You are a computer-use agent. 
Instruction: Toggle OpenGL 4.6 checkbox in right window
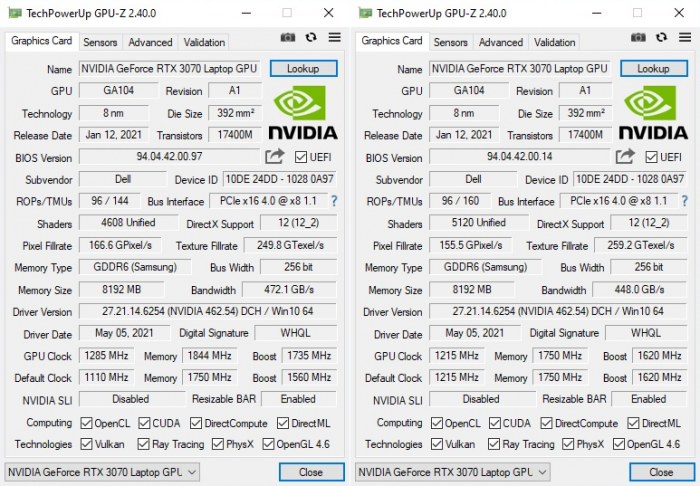[x=619, y=444]
